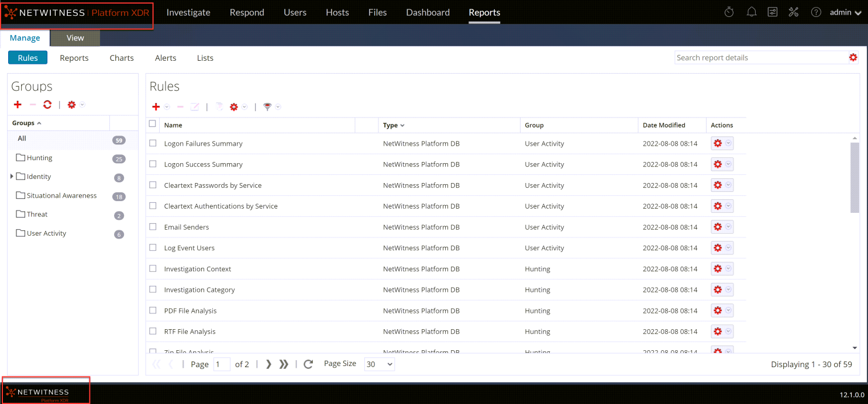Open the View tab next to Manage

pos(75,37)
